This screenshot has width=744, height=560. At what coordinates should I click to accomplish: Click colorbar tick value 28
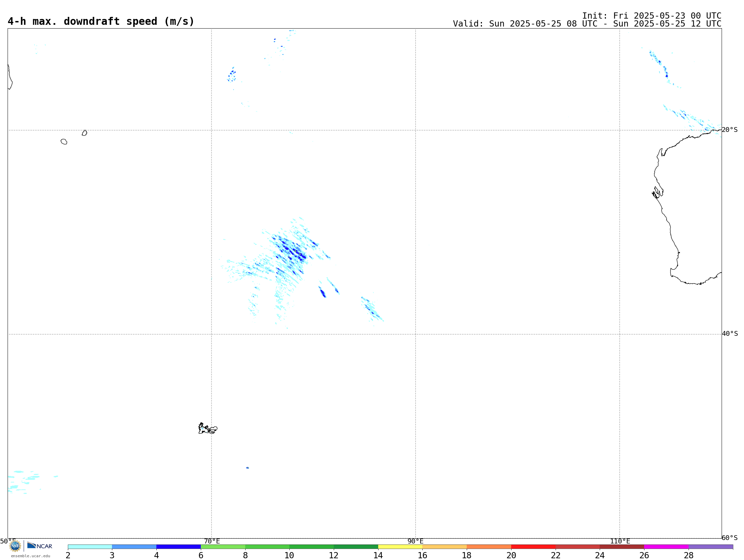pyautogui.click(x=689, y=555)
